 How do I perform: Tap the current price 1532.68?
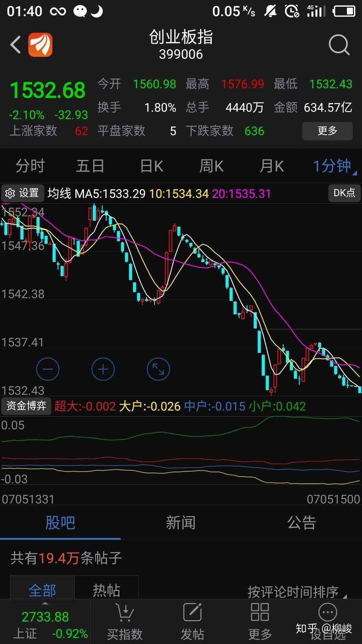[48, 91]
